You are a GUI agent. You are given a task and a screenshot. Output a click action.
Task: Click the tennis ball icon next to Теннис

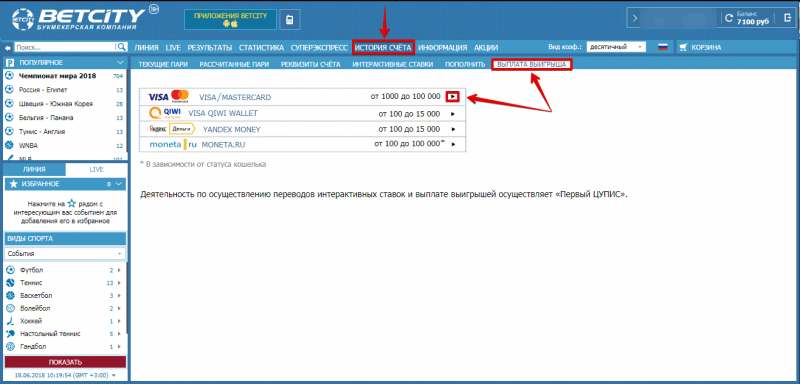(x=10, y=283)
